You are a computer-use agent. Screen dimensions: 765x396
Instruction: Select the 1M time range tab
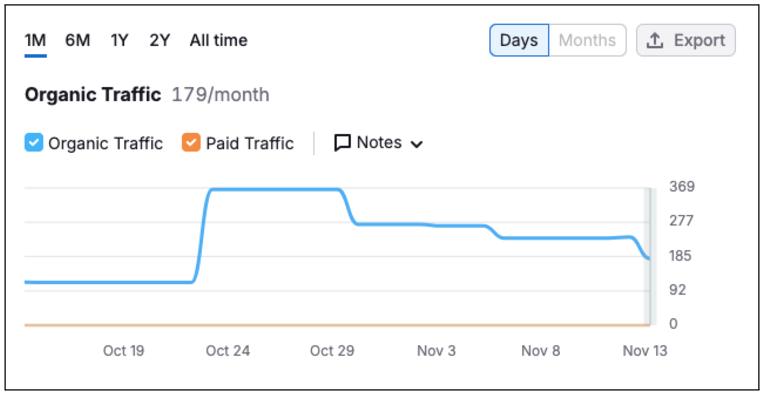click(36, 40)
